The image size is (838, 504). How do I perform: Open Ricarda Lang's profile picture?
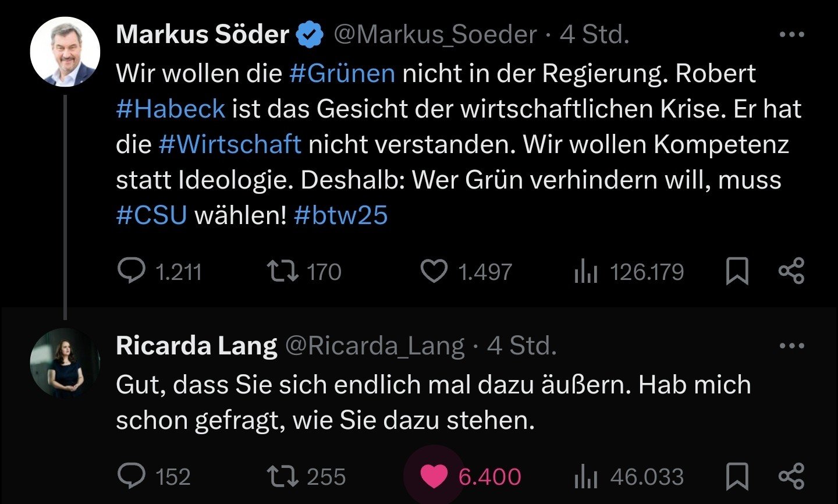point(65,363)
